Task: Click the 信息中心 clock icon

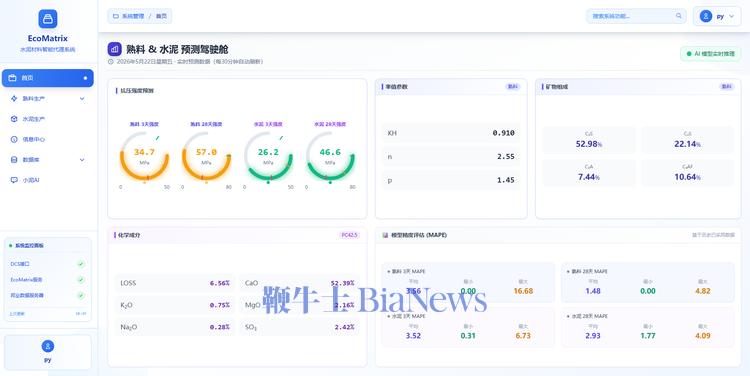Action: pyautogui.click(x=14, y=139)
